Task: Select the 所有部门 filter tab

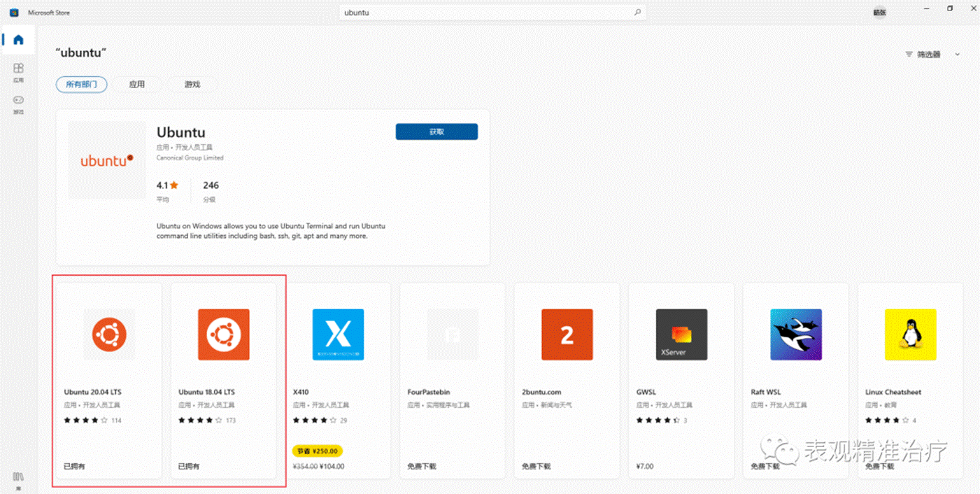Action: click(81, 85)
